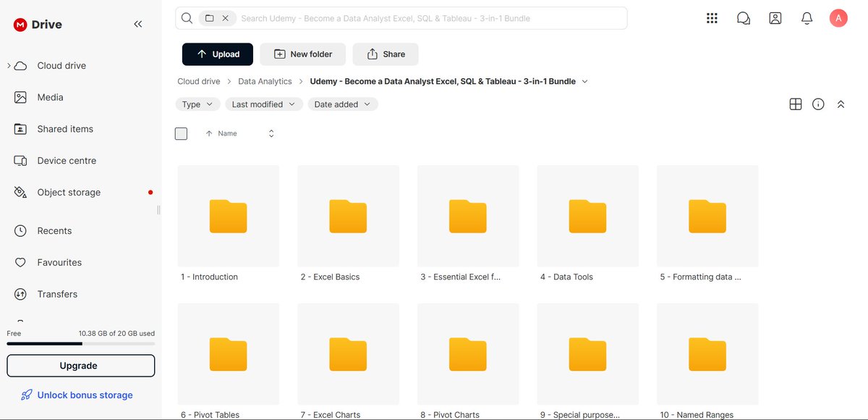Select the 7 - Excel Charts folder thumbnail
The width and height of the screenshot is (868, 420).
tap(348, 354)
